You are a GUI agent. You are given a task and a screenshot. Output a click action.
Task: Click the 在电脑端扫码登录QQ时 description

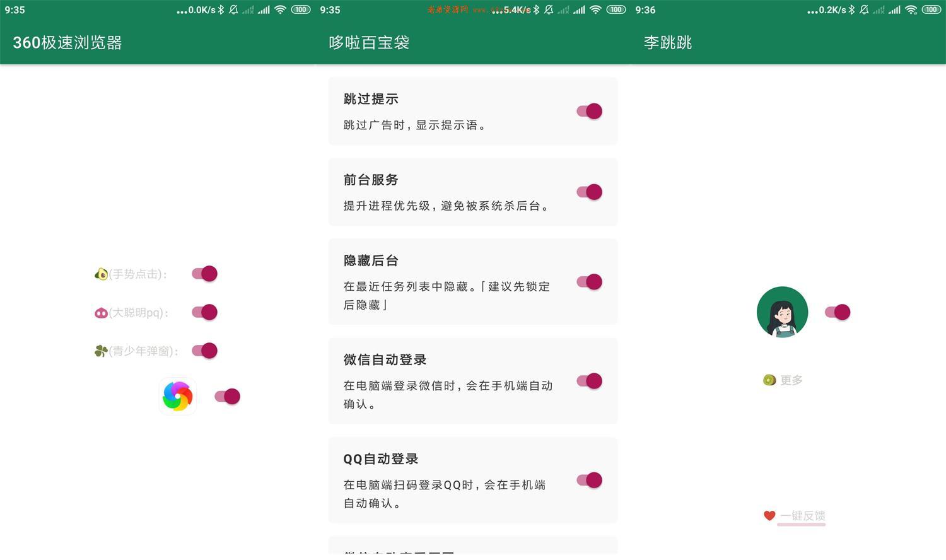[x=445, y=494]
